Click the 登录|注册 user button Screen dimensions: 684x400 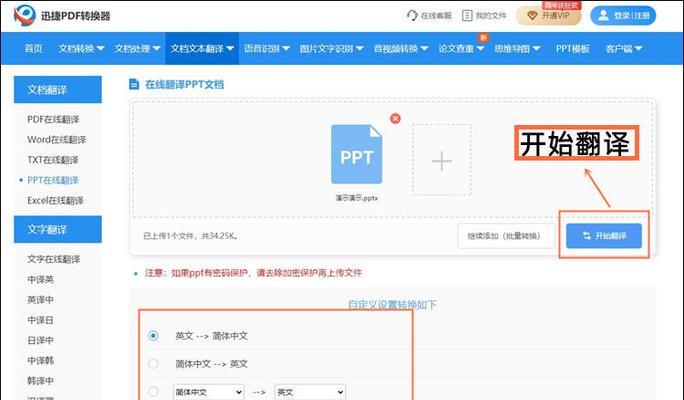pyautogui.click(x=623, y=16)
